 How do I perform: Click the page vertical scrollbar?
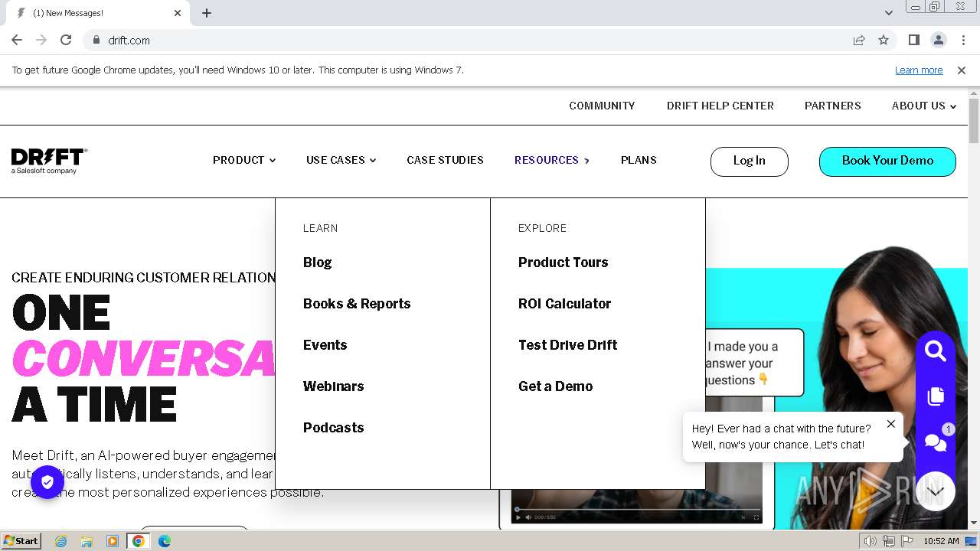[974, 121]
